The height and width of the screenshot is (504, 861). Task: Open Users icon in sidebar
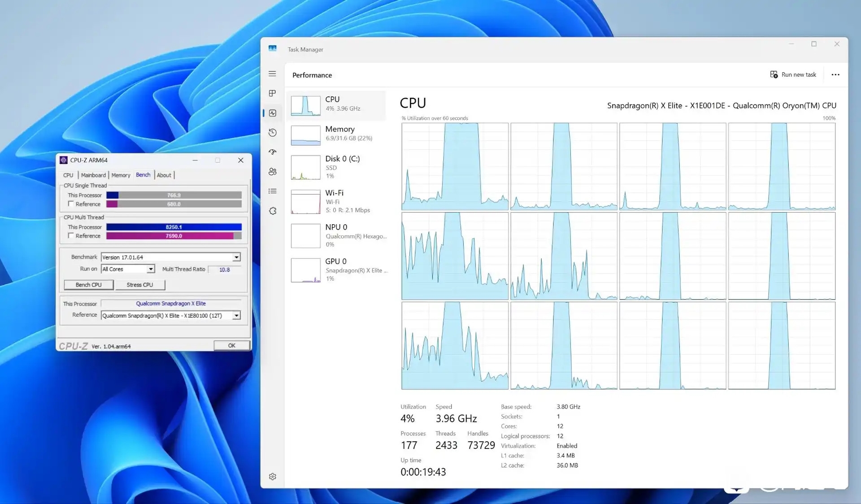(x=272, y=172)
